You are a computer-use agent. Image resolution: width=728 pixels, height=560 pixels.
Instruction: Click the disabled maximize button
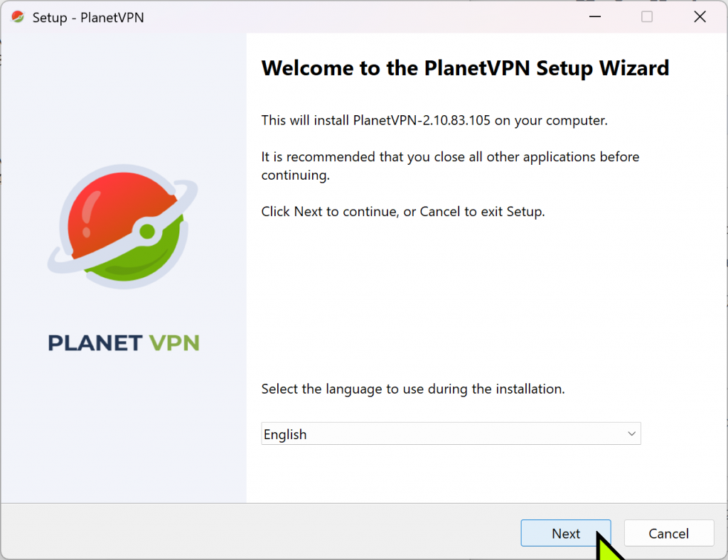point(647,17)
